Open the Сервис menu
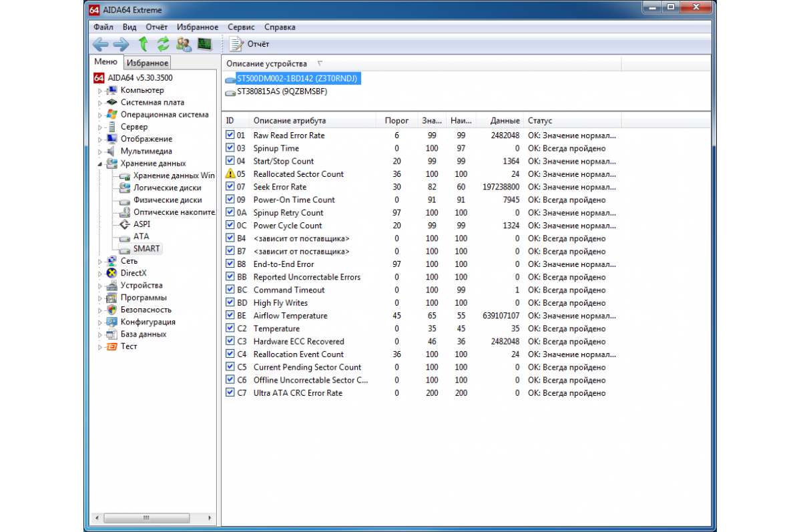The width and height of the screenshot is (801, 532). 241,27
